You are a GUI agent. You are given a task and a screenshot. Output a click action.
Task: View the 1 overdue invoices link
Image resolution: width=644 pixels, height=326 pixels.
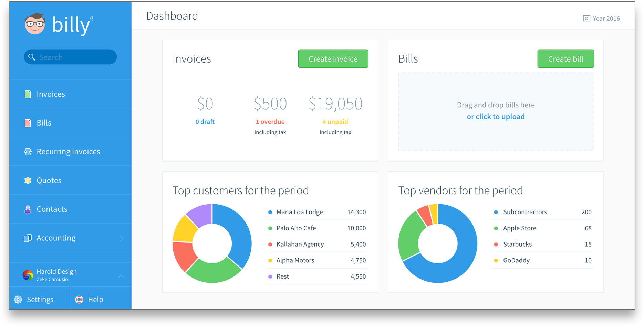270,122
